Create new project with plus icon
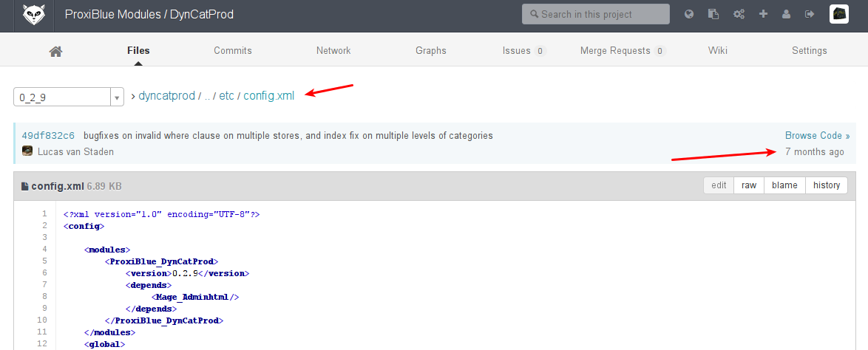 point(763,14)
